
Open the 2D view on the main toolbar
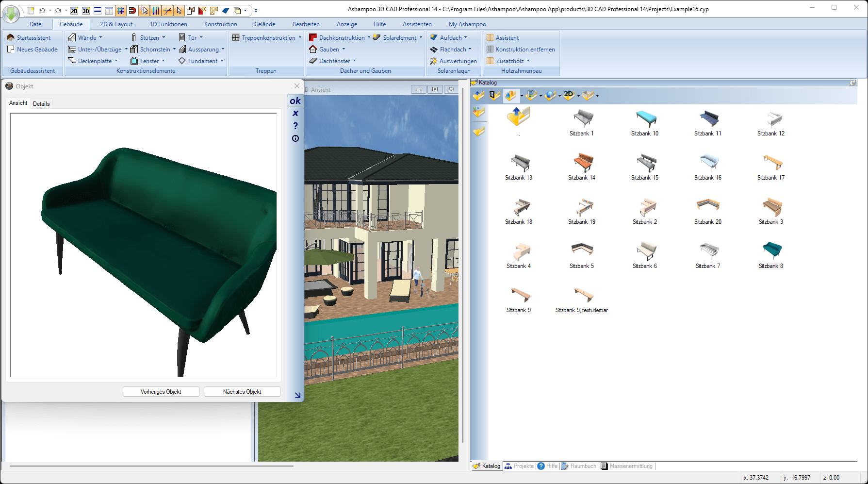tap(74, 10)
